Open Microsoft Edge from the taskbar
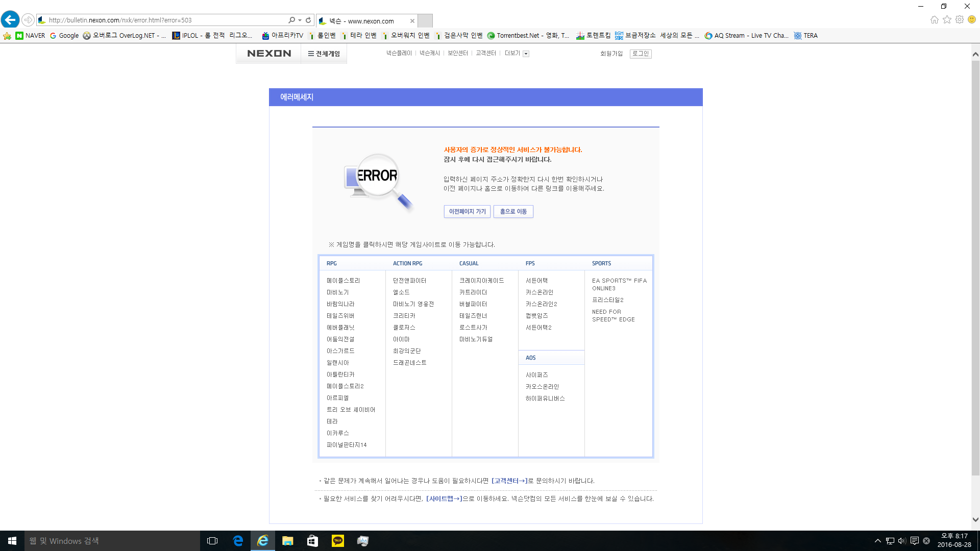980x551 pixels. [238, 541]
